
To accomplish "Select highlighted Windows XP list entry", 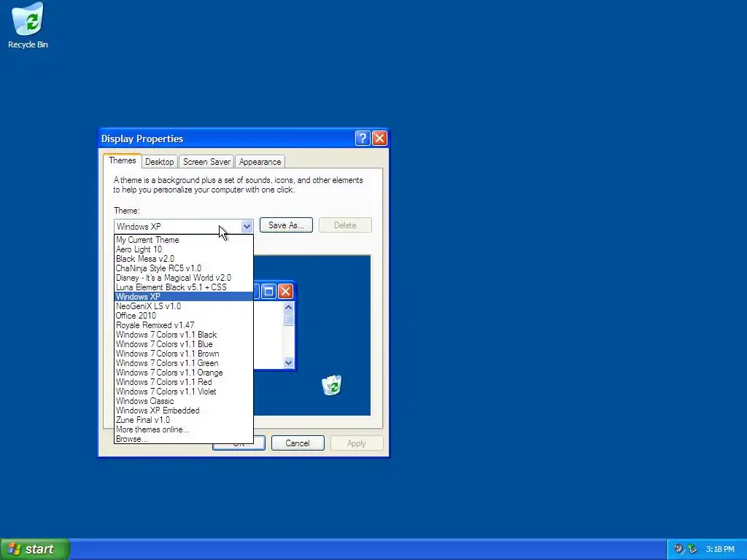I will click(184, 297).
